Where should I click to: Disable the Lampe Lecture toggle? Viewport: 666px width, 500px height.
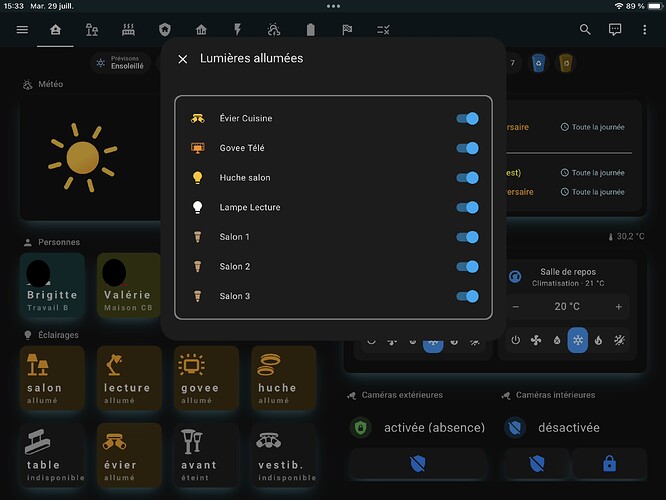(467, 207)
